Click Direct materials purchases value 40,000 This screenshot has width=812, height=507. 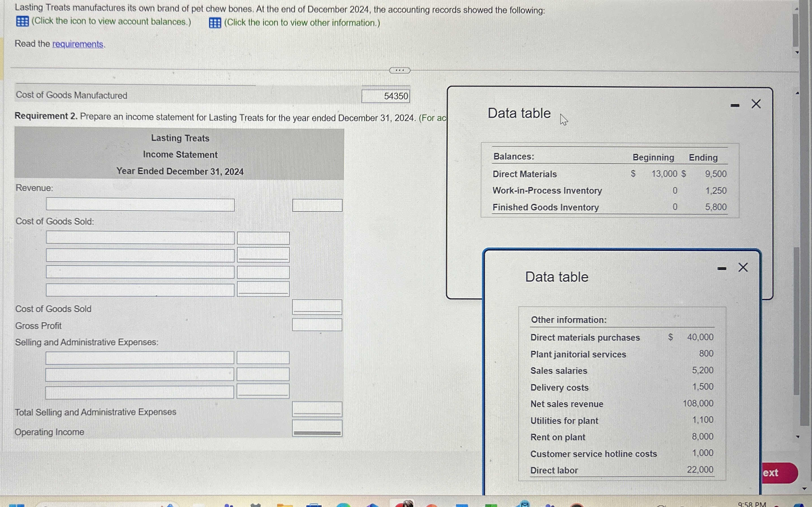point(700,337)
